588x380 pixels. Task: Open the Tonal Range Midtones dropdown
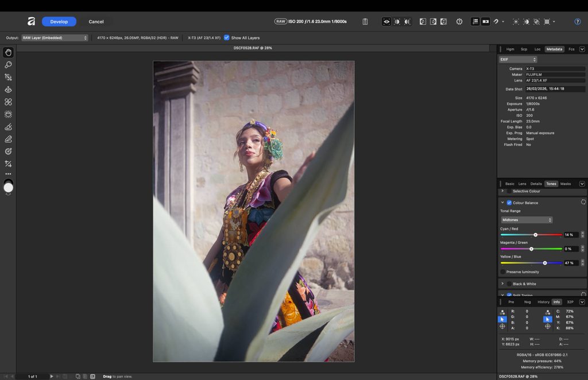(x=527, y=220)
